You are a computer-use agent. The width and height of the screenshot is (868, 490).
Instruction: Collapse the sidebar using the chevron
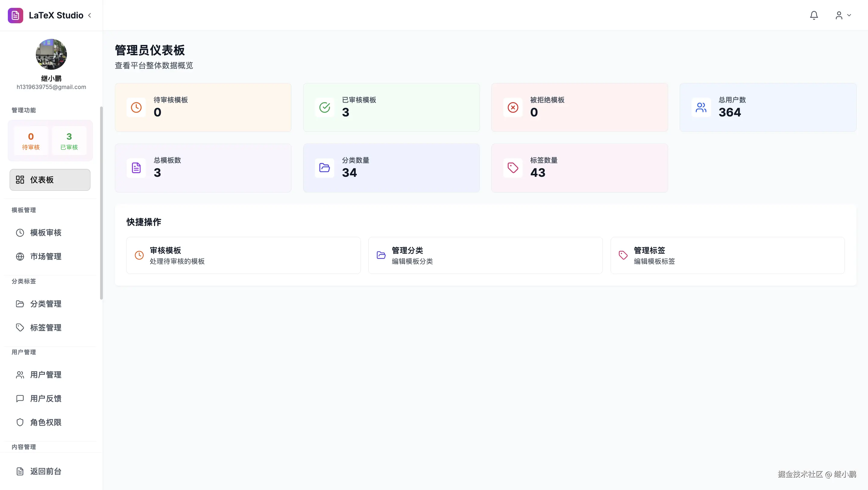(90, 15)
